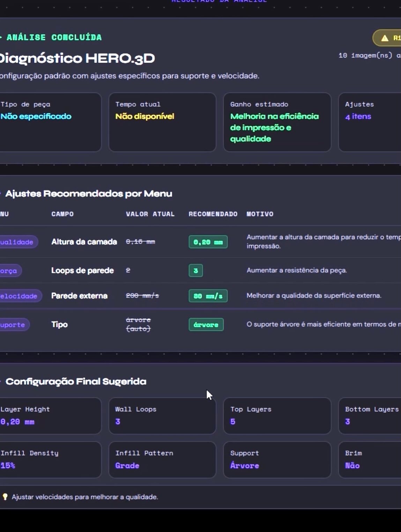Click the 'Qualidade' menu badge
401x532 pixels.
tap(18, 242)
